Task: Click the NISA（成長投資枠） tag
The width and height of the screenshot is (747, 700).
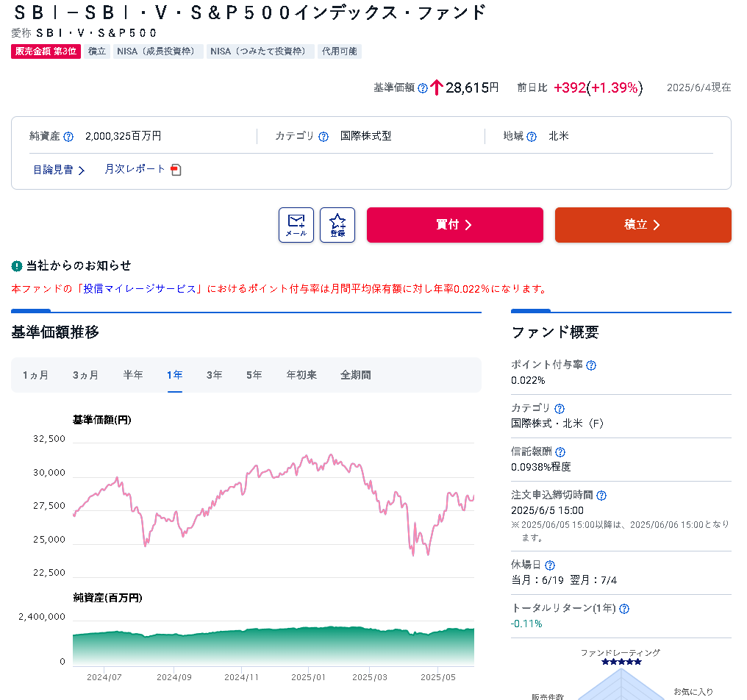Action: click(158, 51)
